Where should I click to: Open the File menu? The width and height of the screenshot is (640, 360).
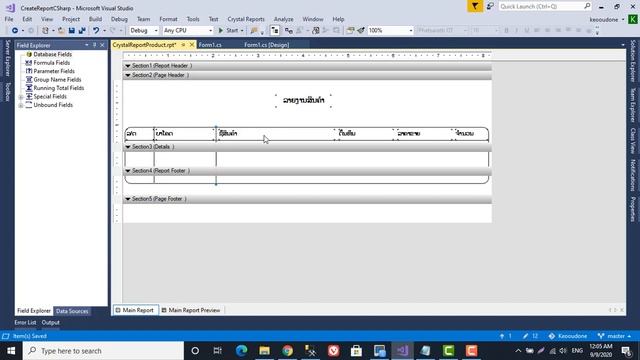[x=9, y=19]
